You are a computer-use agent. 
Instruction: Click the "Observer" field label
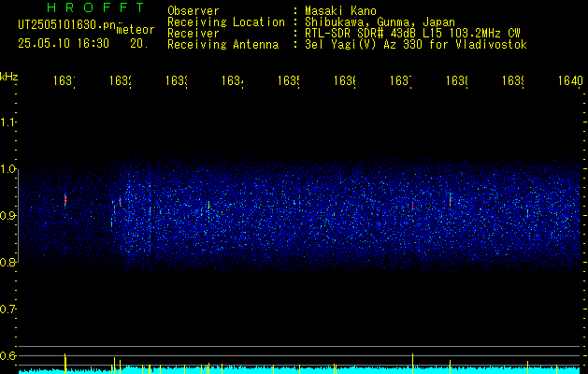coord(194,10)
